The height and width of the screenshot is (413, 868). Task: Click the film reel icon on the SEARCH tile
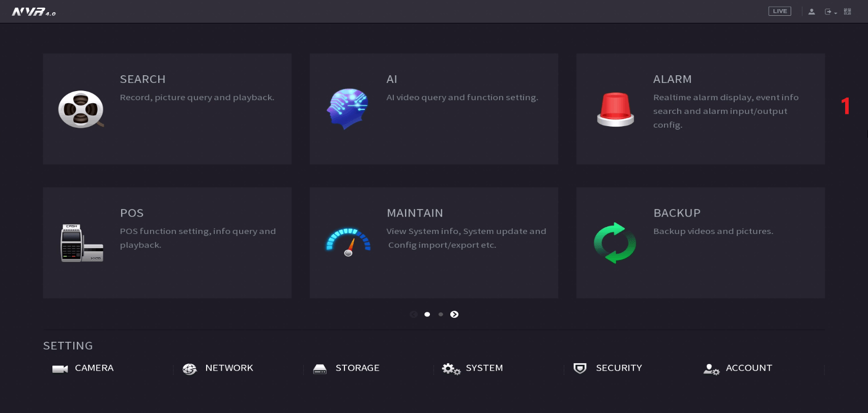pos(81,109)
